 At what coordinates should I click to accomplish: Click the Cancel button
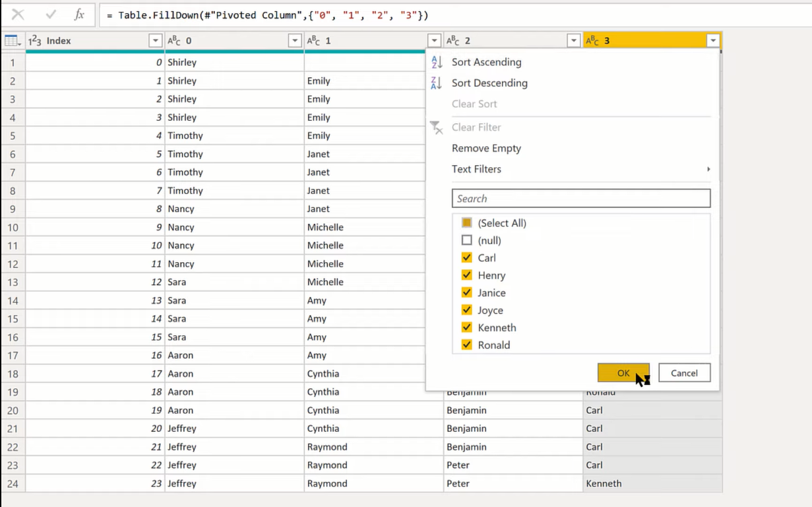click(x=684, y=373)
